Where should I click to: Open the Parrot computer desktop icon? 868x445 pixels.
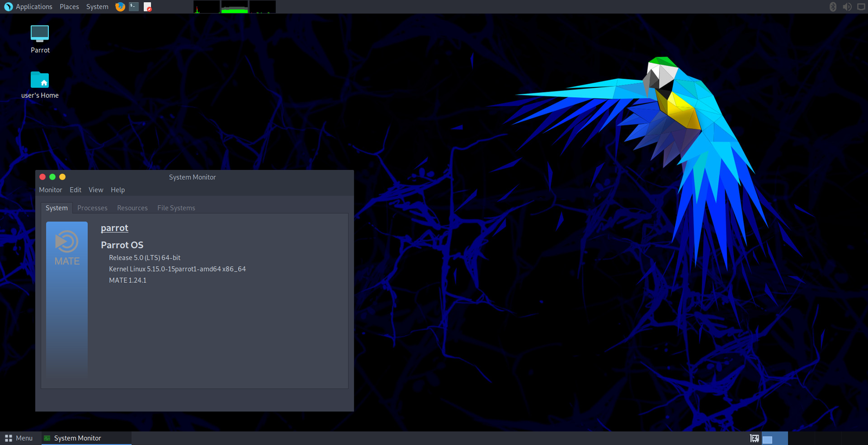[40, 39]
